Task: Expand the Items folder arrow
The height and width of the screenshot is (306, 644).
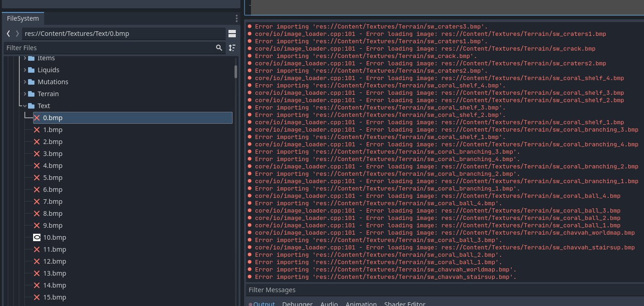Action: [x=25, y=58]
